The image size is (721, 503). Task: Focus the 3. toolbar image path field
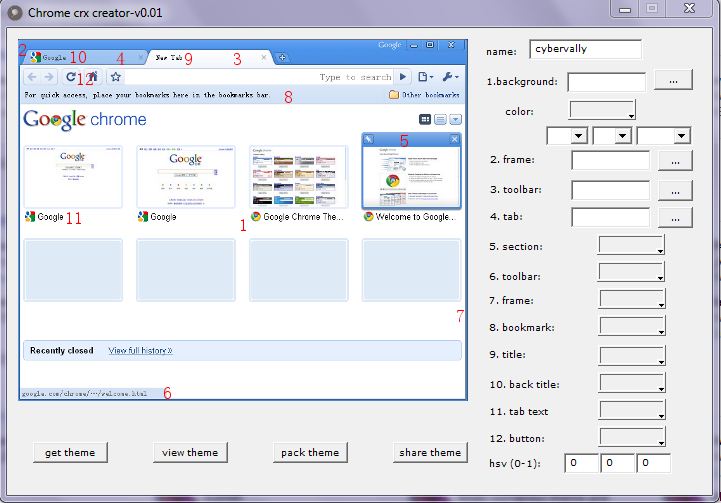pos(611,190)
